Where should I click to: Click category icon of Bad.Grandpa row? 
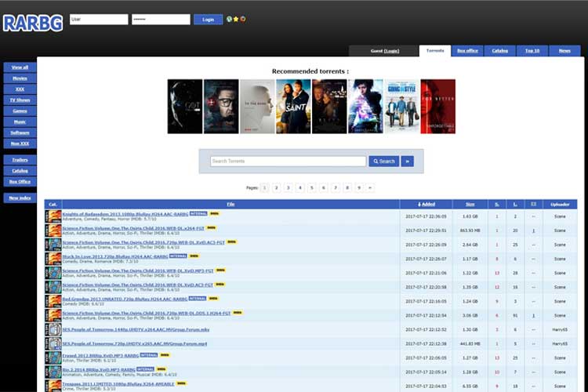(53, 301)
